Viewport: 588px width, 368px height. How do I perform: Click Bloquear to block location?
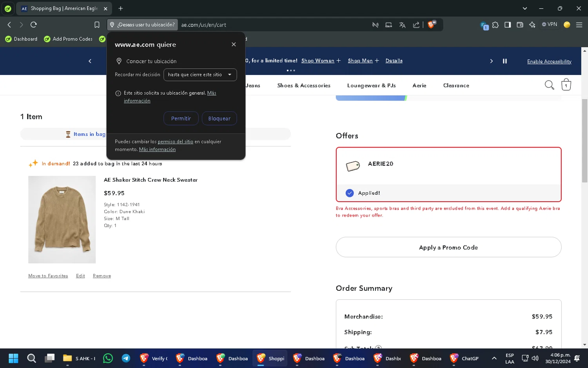click(x=219, y=118)
